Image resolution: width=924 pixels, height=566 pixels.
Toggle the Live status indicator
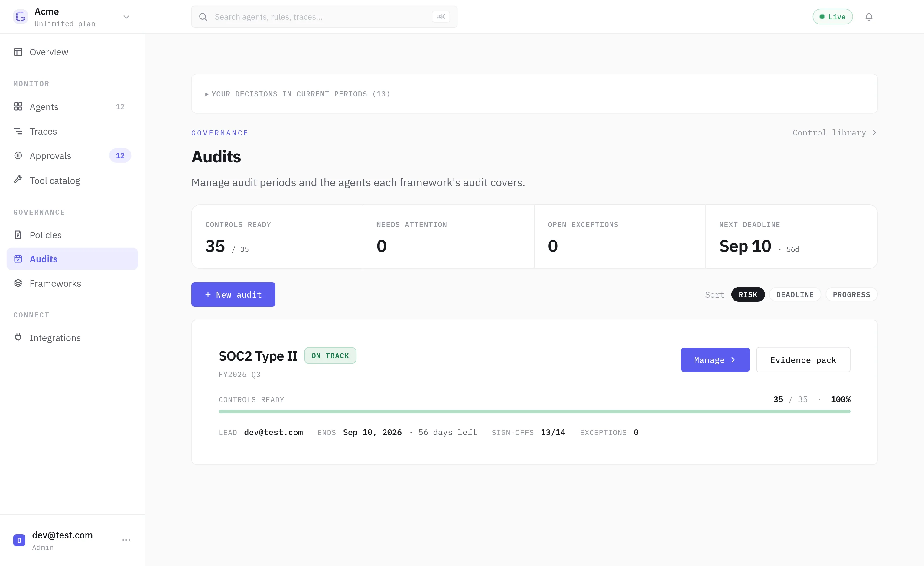[x=832, y=17]
